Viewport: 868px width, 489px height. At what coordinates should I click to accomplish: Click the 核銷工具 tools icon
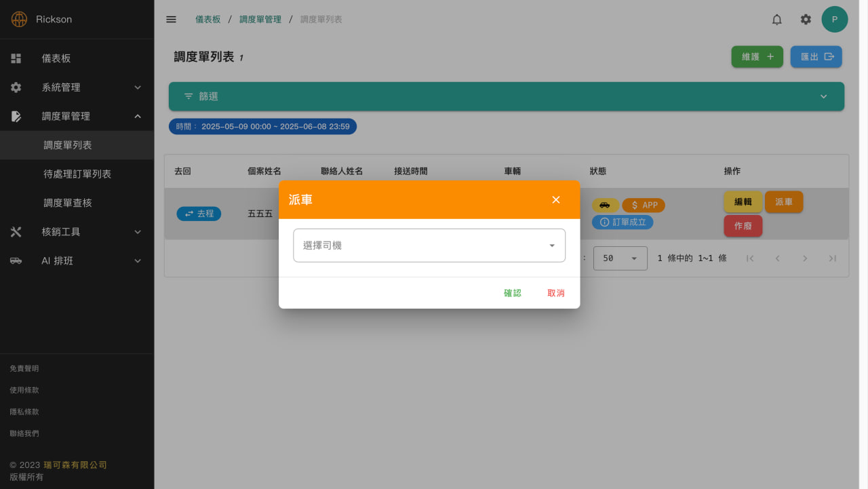pyautogui.click(x=16, y=232)
